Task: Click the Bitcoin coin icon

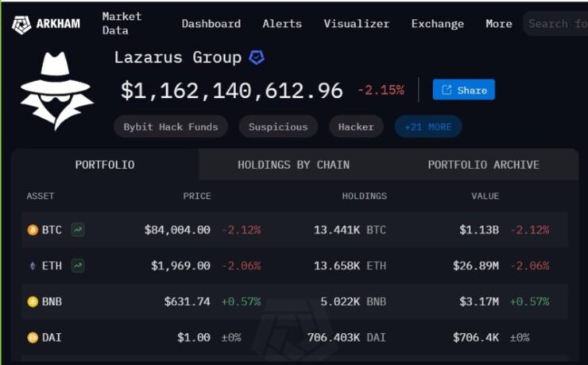Action: [x=33, y=230]
